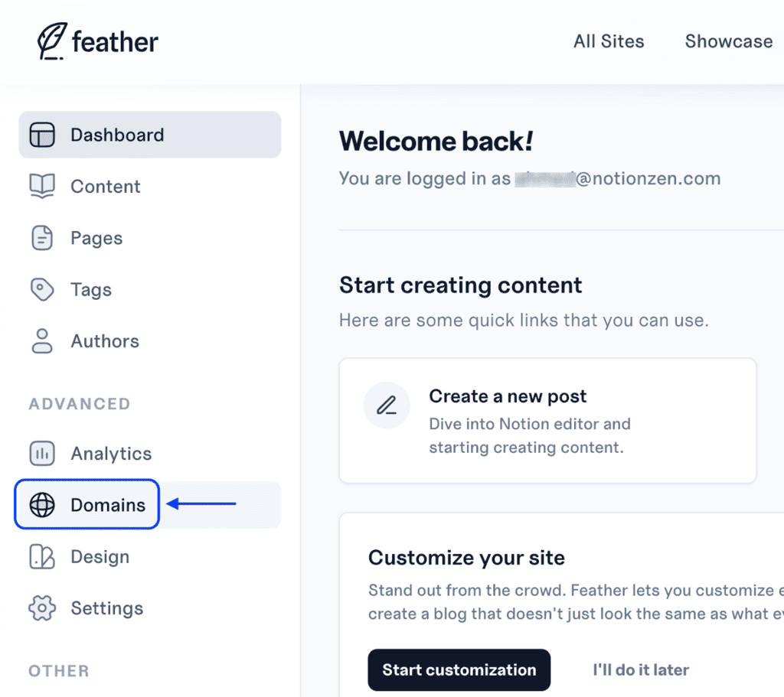Open Pages via its document icon
Viewport: 784px width, 697px height.
(x=42, y=238)
